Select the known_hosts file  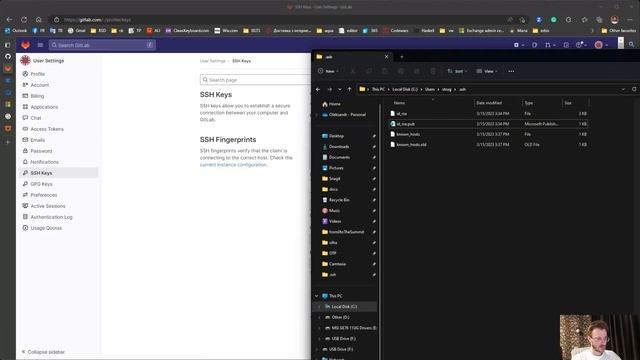coord(488,134)
